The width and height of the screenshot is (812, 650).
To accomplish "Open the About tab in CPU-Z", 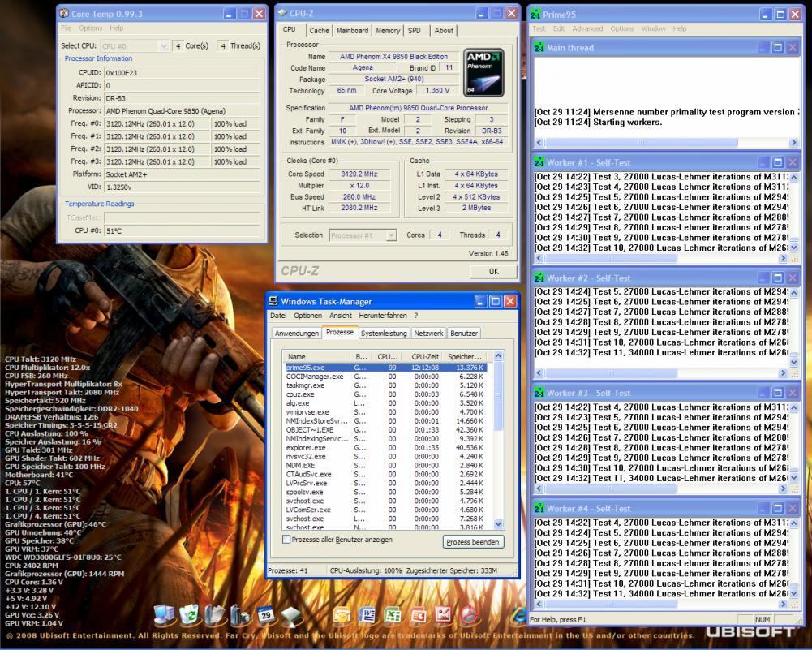I will click(444, 31).
